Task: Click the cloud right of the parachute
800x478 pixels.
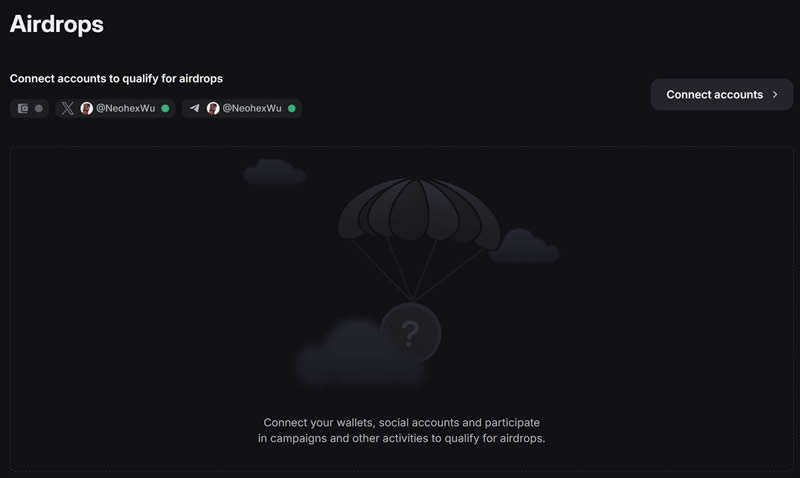Action: pyautogui.click(x=524, y=245)
